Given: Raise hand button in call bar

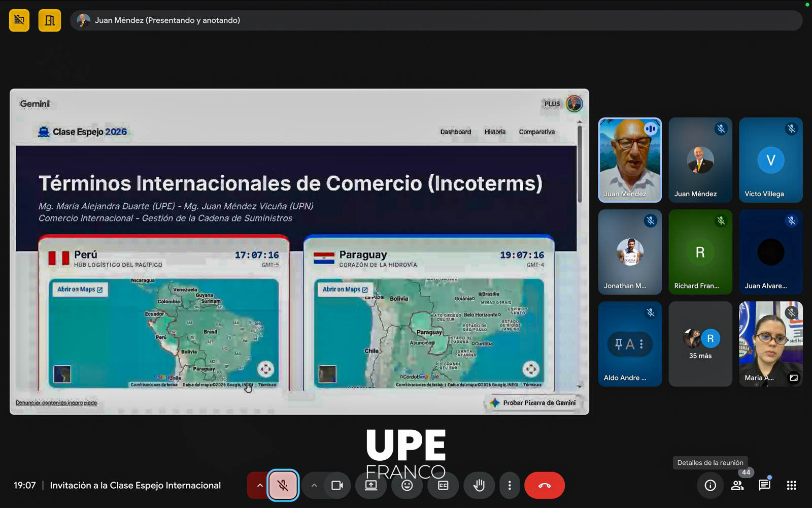Looking at the screenshot, I should [x=479, y=486].
